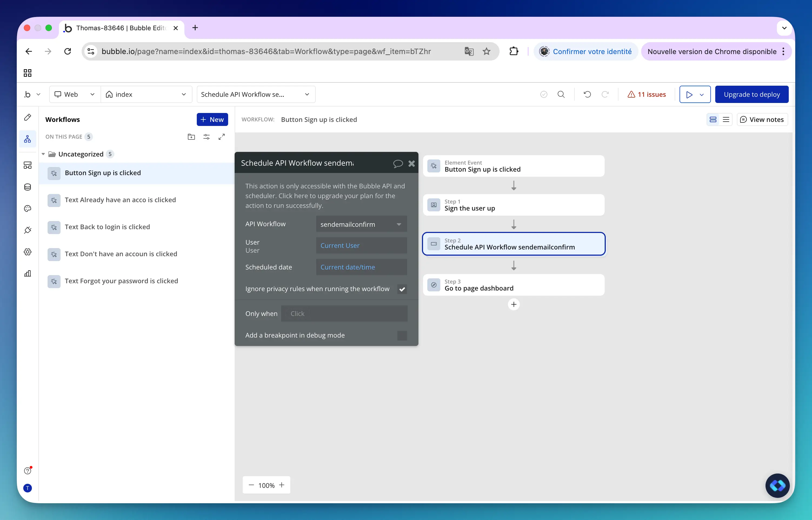
Task: Open the Plugins plug icon
Action: [28, 230]
